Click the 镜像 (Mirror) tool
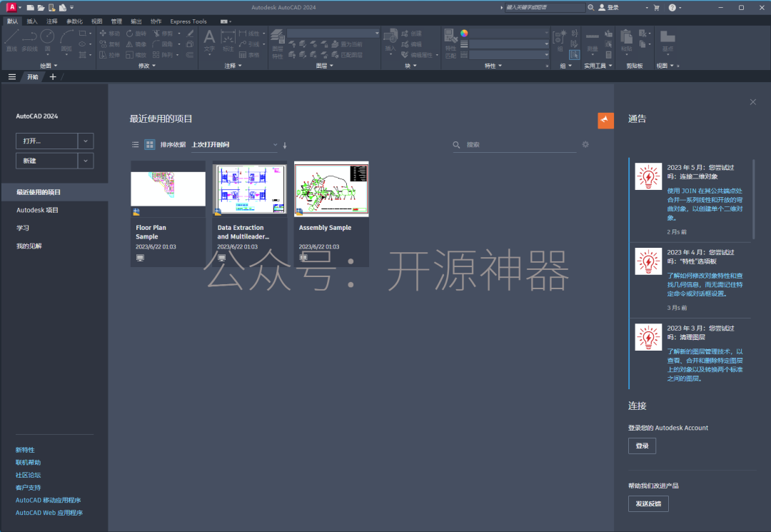The image size is (771, 532). (x=136, y=44)
